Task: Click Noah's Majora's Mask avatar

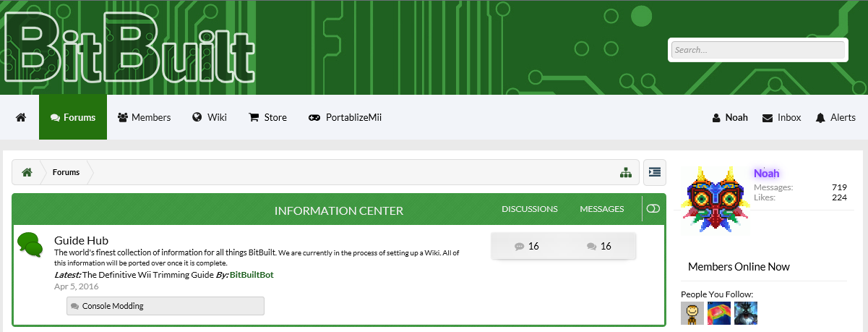Action: 716,200
